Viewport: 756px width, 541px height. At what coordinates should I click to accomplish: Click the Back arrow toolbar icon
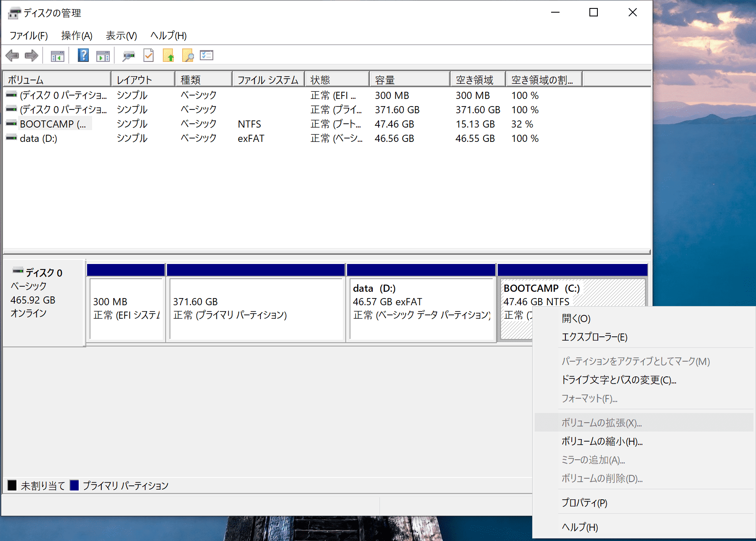12,55
